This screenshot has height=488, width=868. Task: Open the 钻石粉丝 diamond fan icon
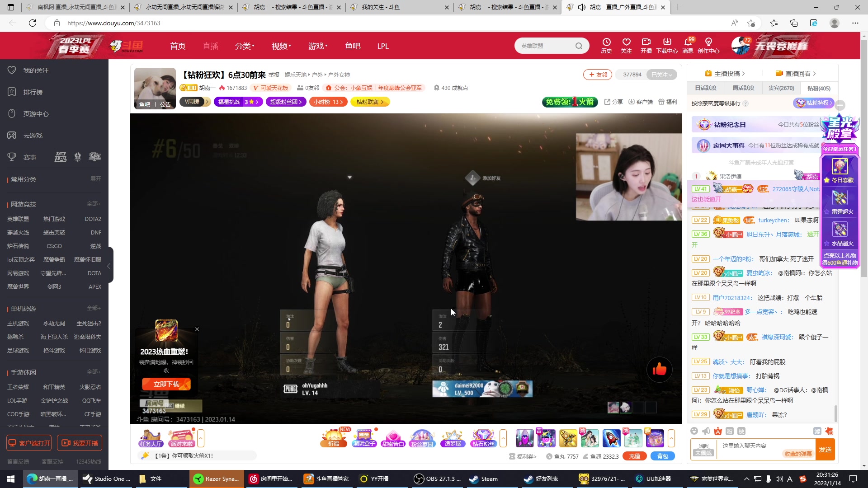point(483,438)
